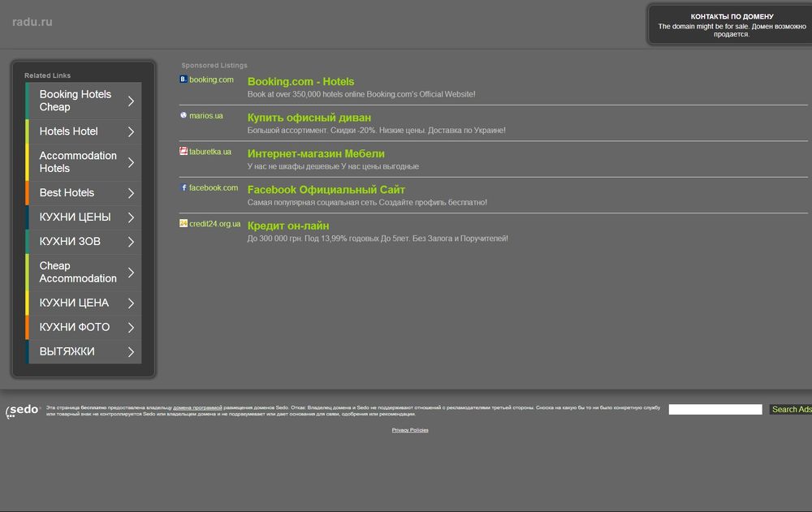Screen dimensions: 812x512
Task: Click chevron arrow beside ВЫТЯЖКИ
Action: pos(131,351)
